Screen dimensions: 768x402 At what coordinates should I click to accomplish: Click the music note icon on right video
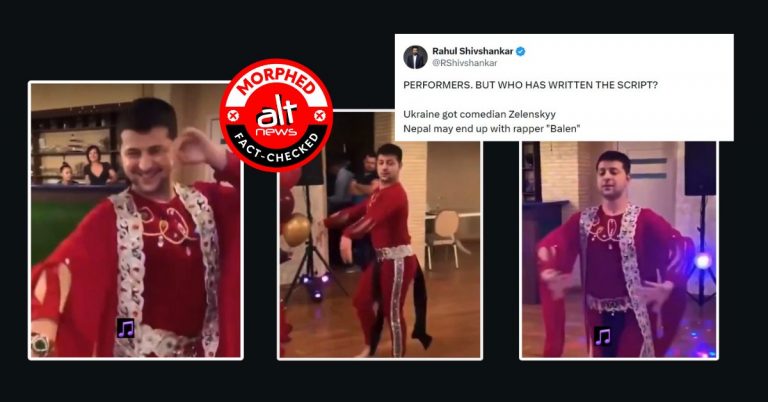pyautogui.click(x=602, y=336)
